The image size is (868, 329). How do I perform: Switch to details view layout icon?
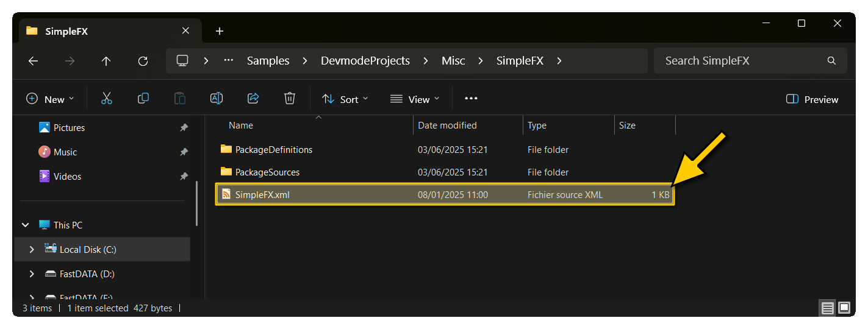tap(827, 308)
